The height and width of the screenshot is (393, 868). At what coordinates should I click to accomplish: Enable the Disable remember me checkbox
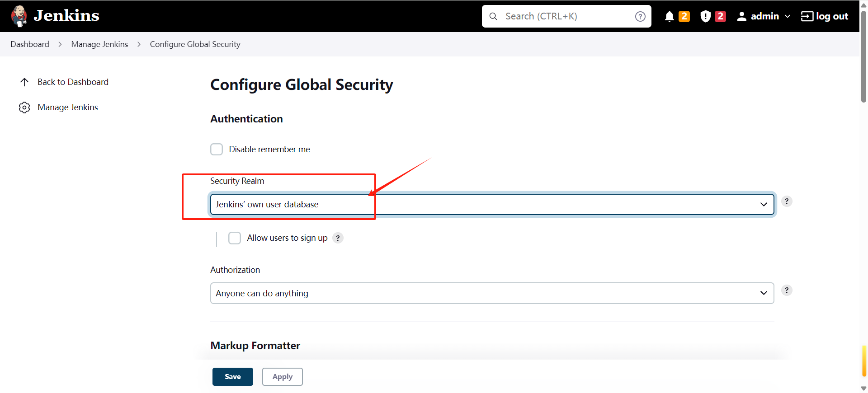(217, 150)
